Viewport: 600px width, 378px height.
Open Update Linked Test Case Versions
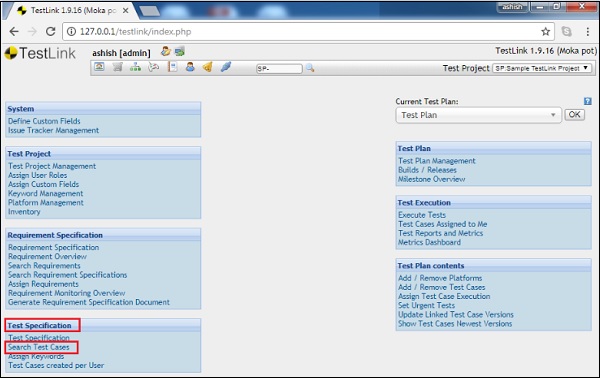pos(456,315)
